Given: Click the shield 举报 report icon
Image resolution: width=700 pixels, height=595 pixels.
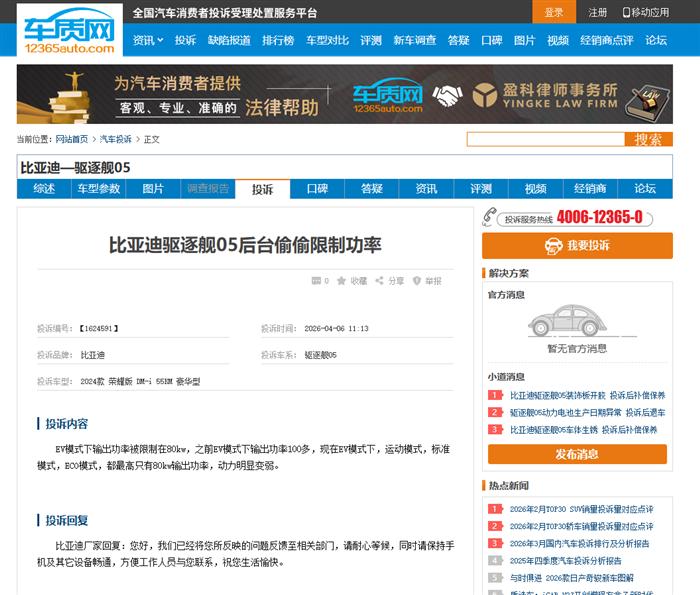Looking at the screenshot, I should 417,281.
